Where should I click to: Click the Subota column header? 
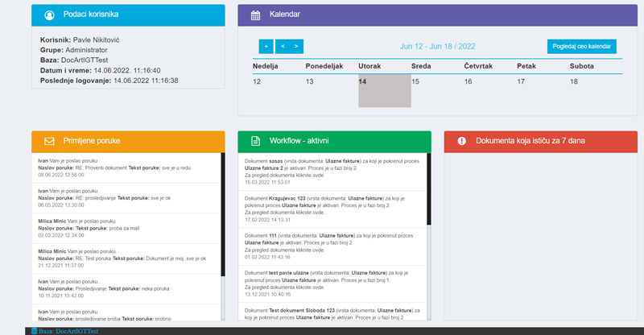point(581,66)
